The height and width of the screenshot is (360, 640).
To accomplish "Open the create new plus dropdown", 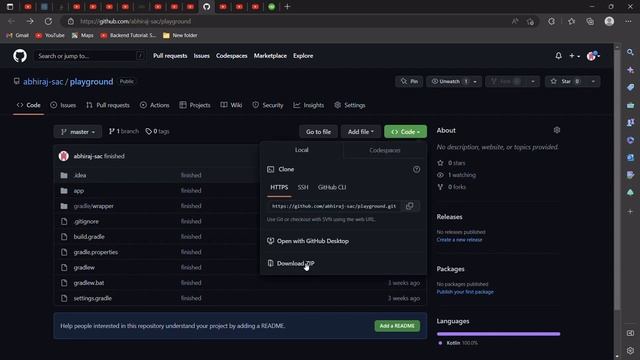I will [x=574, y=56].
